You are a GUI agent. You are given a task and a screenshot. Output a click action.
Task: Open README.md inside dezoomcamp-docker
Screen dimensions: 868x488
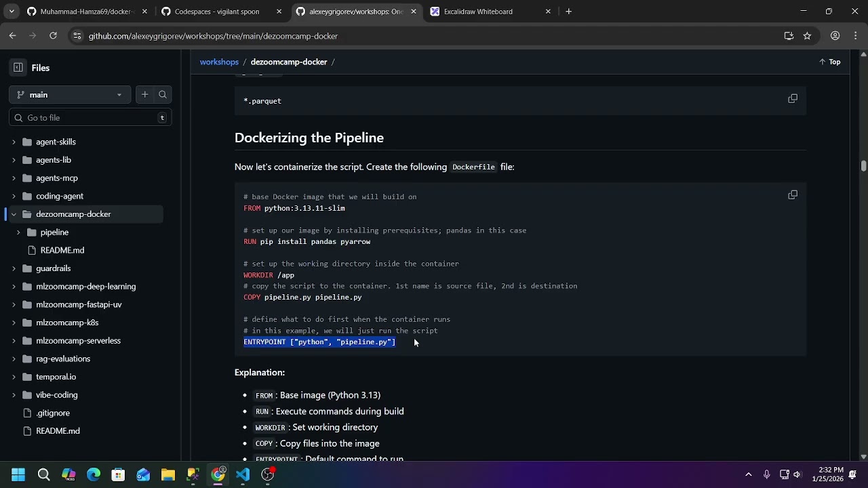tap(62, 250)
